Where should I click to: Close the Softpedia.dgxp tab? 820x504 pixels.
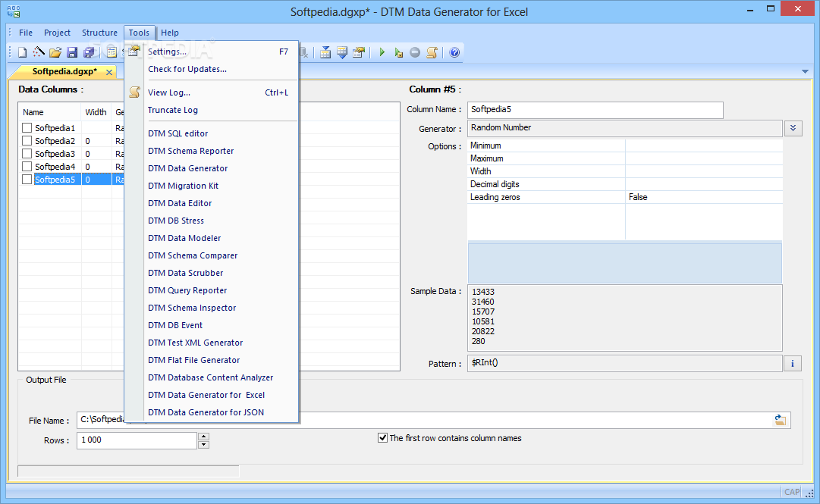click(x=108, y=72)
